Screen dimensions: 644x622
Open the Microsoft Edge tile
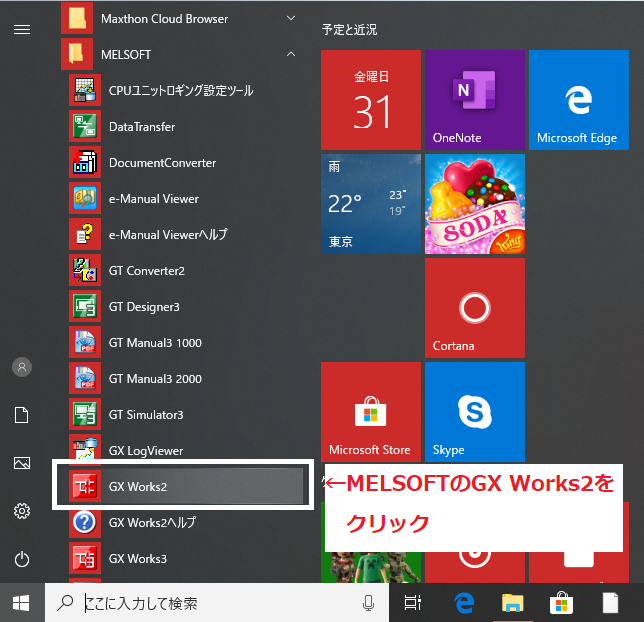[579, 100]
